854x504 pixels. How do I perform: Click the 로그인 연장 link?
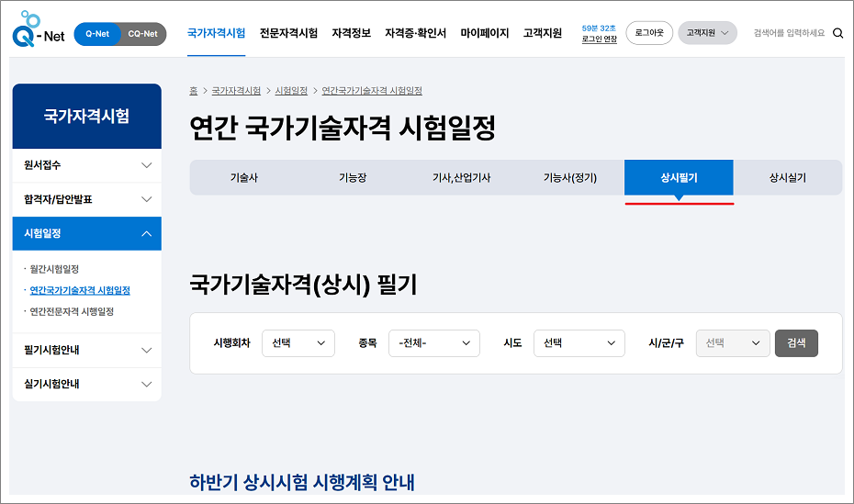coord(599,39)
